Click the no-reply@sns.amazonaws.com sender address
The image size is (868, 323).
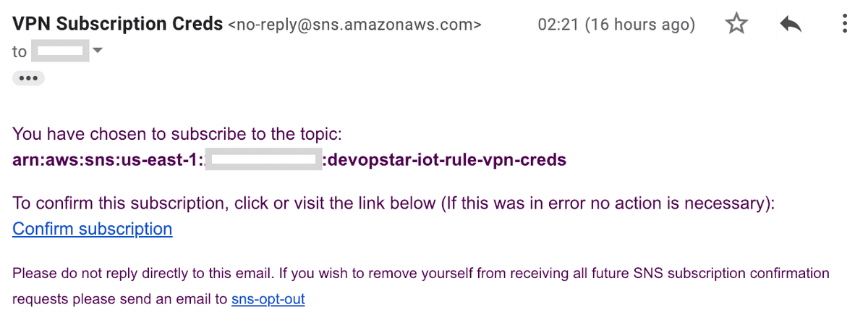click(x=354, y=25)
